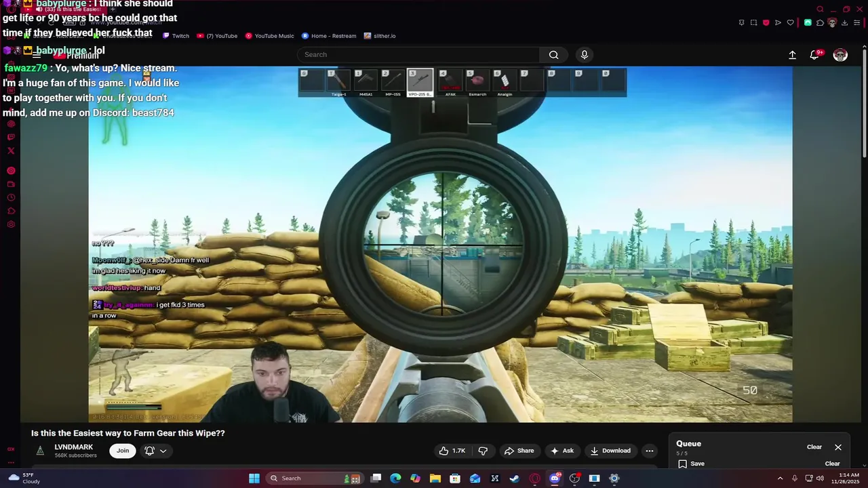868x488 pixels.
Task: Open Discord from the taskbar
Action: [x=555, y=479]
